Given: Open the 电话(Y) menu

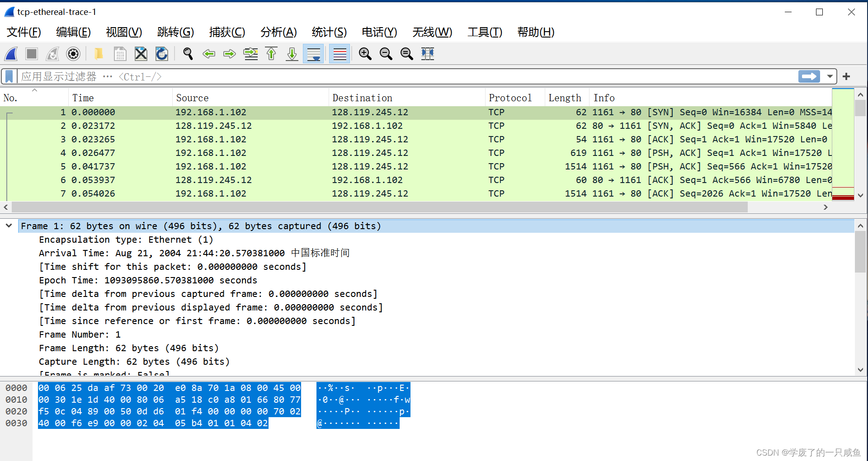Looking at the screenshot, I should (x=379, y=32).
